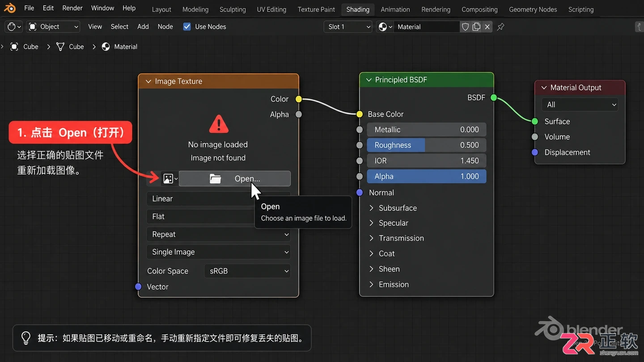Click the Metallic value slider
The width and height of the screenshot is (644, 362).
click(x=427, y=130)
